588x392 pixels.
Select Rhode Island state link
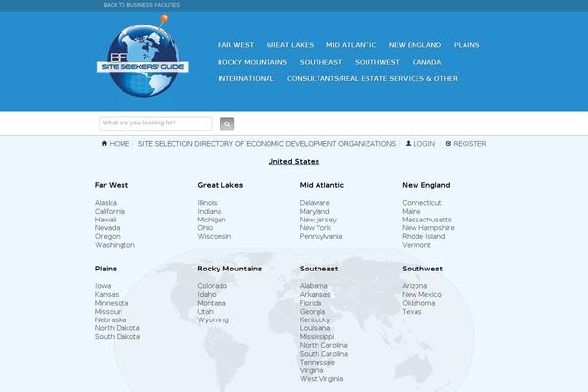423,237
